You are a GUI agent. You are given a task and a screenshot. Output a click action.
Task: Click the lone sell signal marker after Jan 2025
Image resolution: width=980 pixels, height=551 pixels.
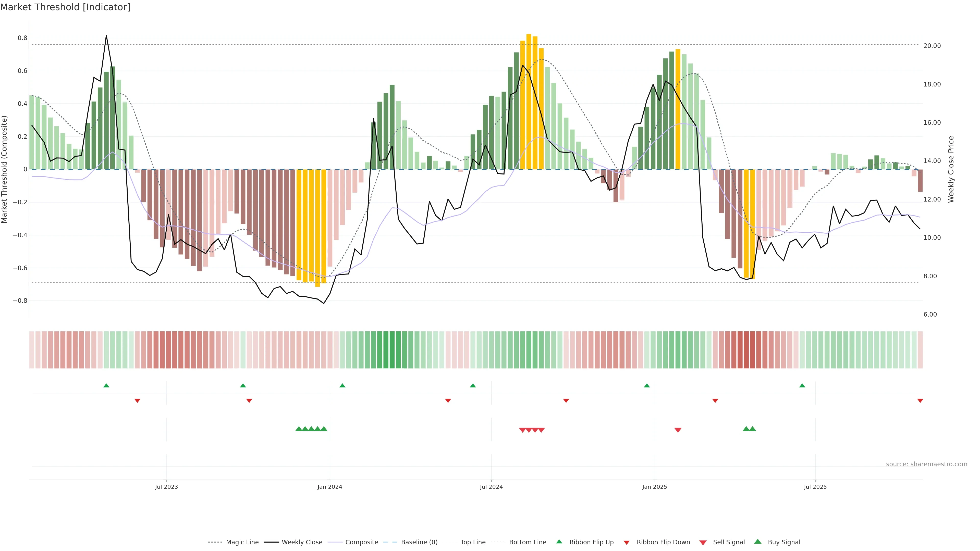678,430
